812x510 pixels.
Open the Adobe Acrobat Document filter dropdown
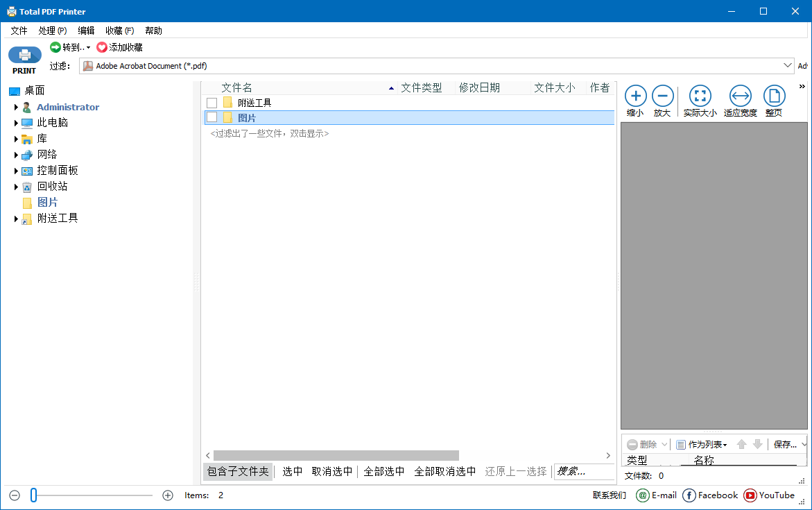[789, 65]
